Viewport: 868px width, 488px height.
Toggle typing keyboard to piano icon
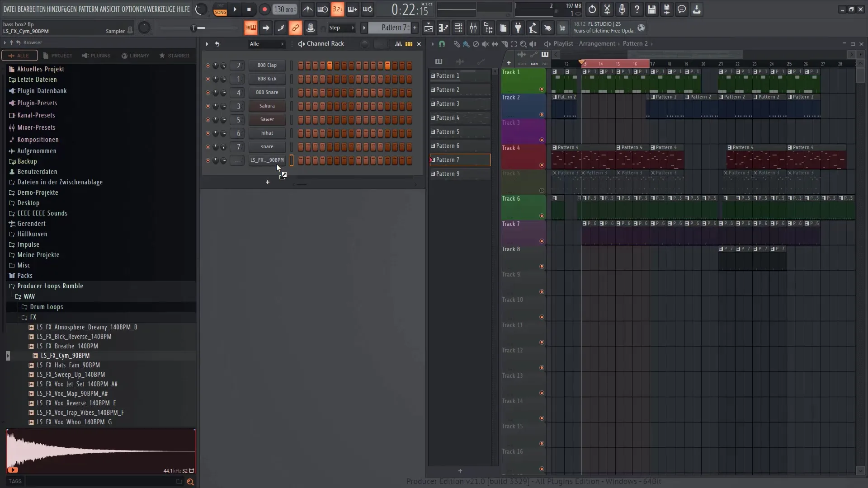(250, 28)
